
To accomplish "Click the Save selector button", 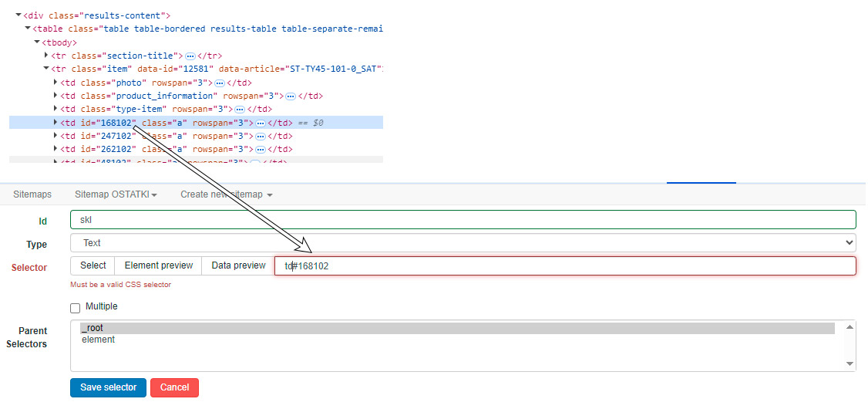I will tap(108, 387).
